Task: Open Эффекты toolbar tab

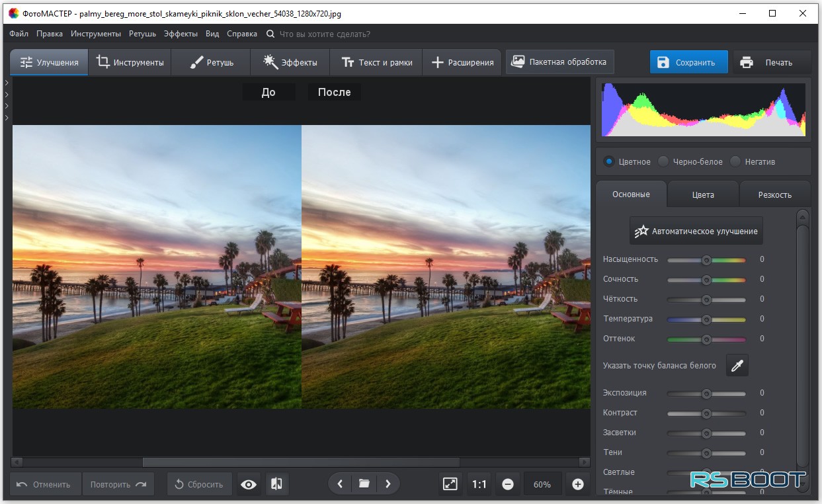Action: (x=290, y=62)
